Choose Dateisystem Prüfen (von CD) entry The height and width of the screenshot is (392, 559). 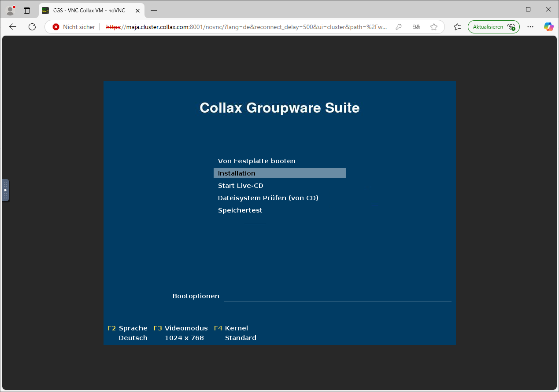pyautogui.click(x=268, y=198)
